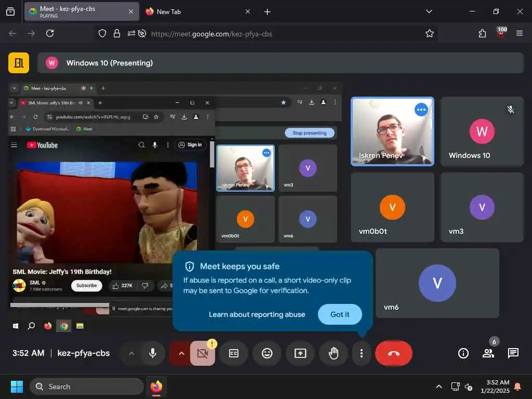
Task: Click the autoplay blocked icon
Action: click(142, 33)
